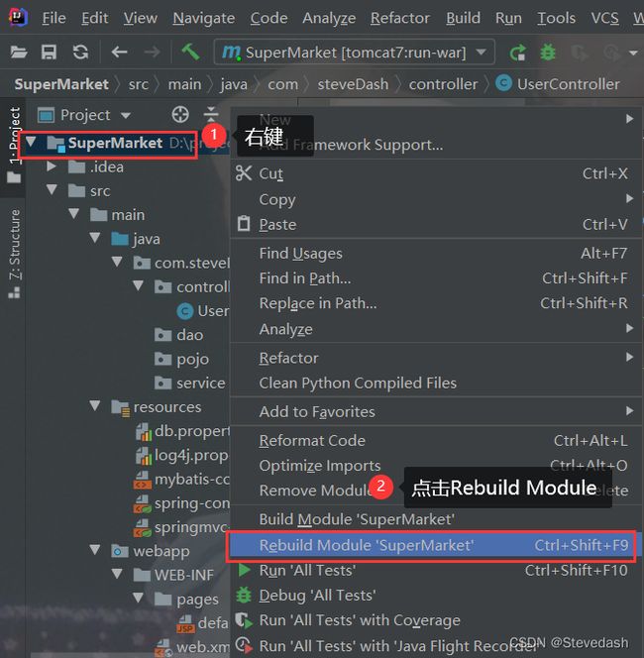The height and width of the screenshot is (658, 644).
Task: Expand the .idea folder arrow
Action: 52,166
